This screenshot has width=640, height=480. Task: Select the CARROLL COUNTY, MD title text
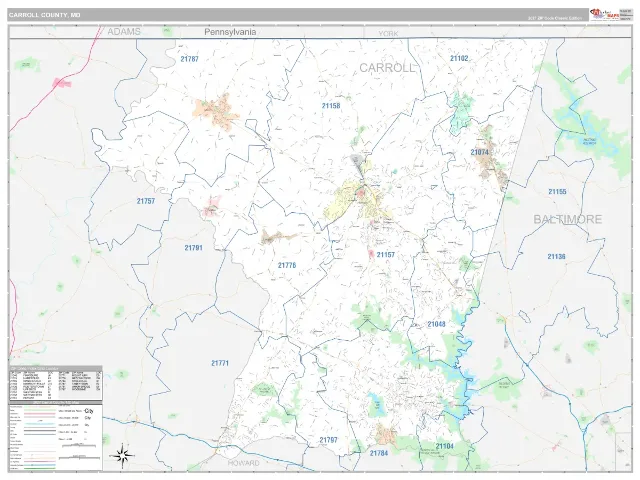pyautogui.click(x=44, y=15)
